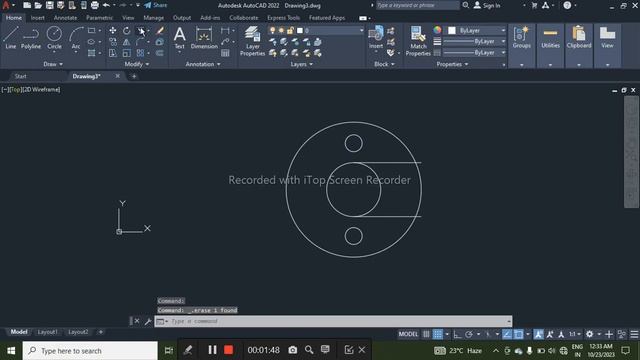Click the Erase tool in Modify
This screenshot has width=640, height=360.
[x=160, y=31]
